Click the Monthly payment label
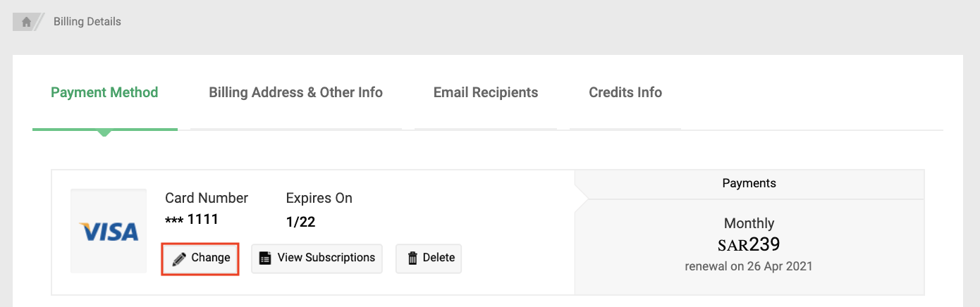 749,224
